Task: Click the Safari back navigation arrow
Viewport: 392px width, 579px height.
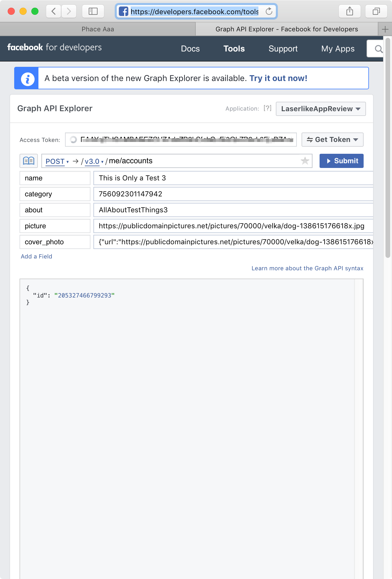Action: tap(54, 12)
